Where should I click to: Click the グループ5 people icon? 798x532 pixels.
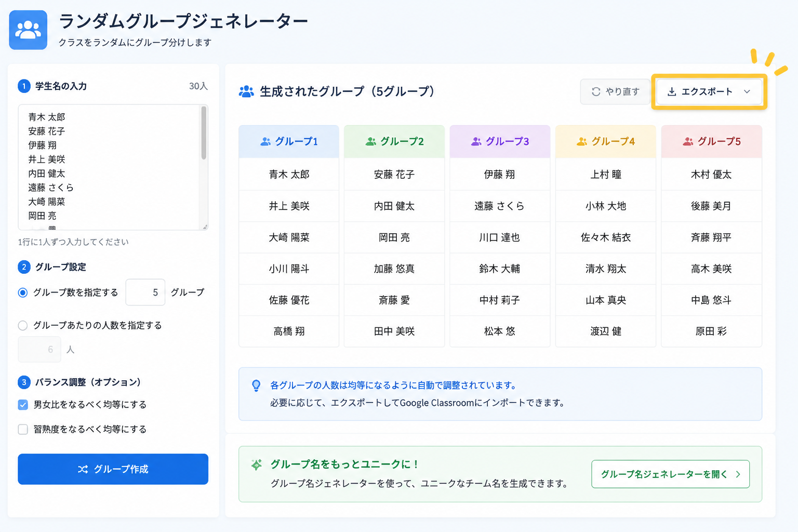[688, 141]
